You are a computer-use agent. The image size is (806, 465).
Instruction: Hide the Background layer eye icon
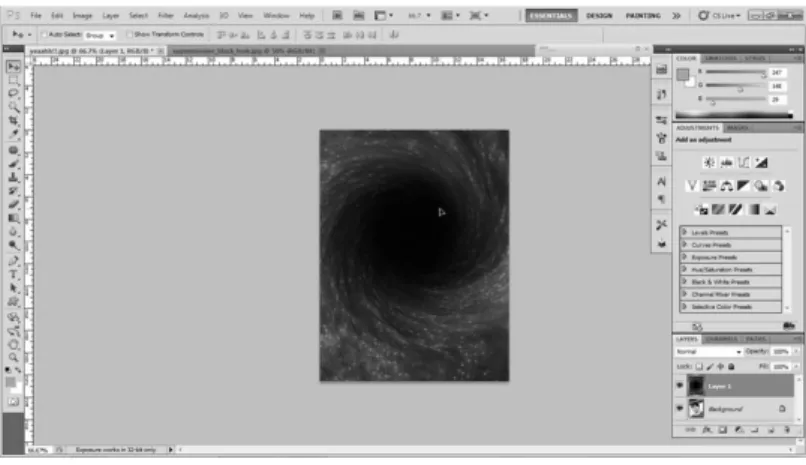680,408
